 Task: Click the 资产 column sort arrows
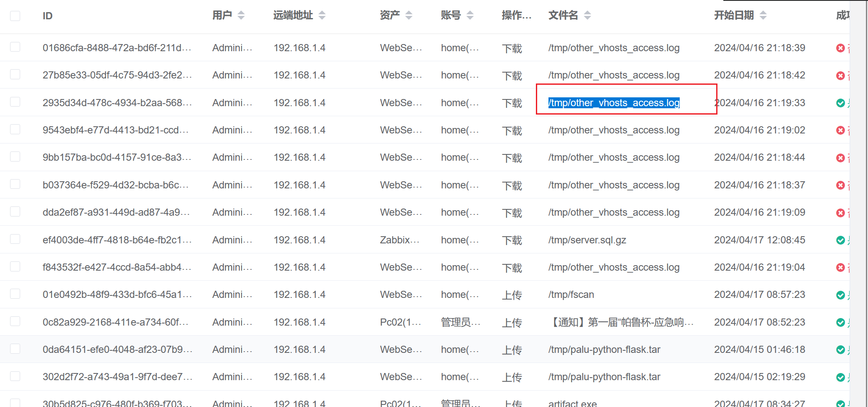[408, 16]
